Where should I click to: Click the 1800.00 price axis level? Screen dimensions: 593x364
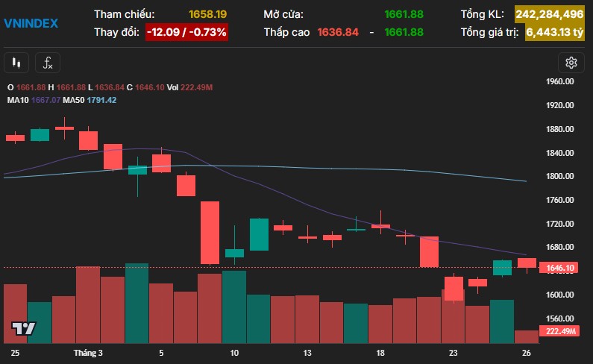tap(559, 177)
